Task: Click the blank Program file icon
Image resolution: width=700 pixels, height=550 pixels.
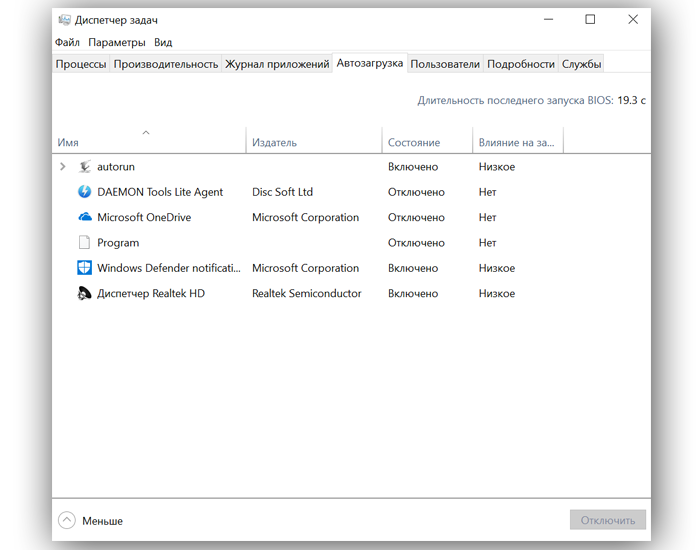Action: tap(85, 243)
